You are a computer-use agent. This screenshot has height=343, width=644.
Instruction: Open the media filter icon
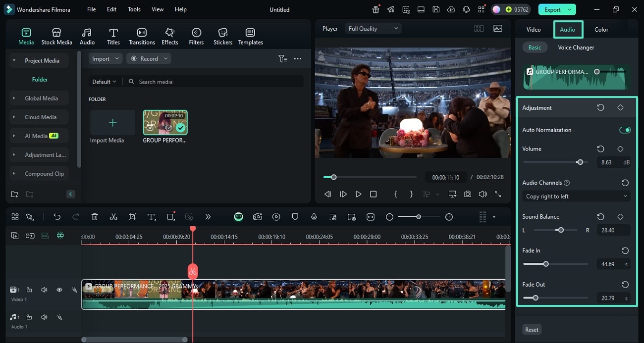pos(282,58)
